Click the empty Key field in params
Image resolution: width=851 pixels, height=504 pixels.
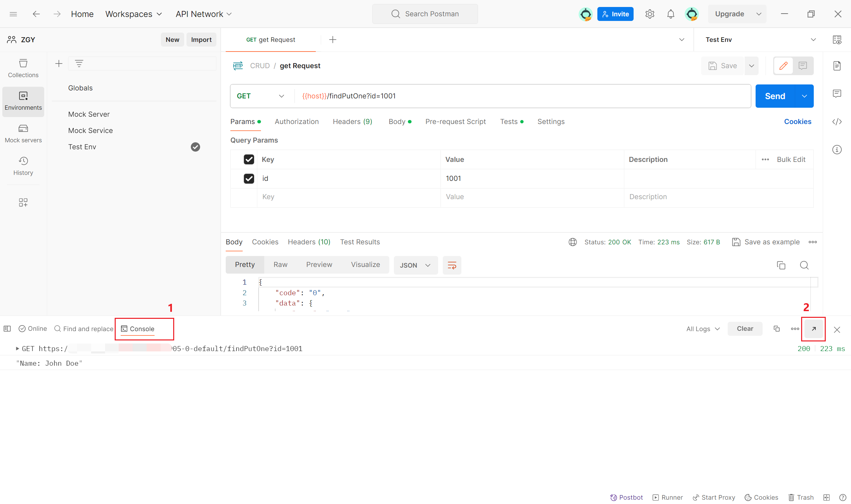[348, 197]
